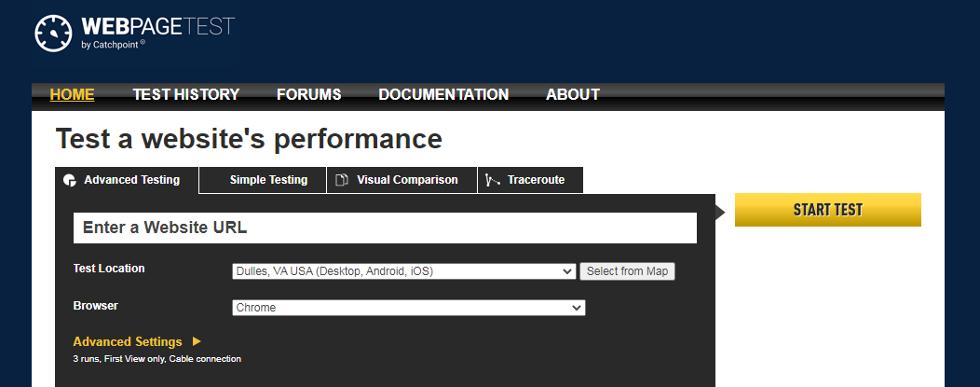Viewport: 980px width, 387px height.
Task: Open TEST HISTORY in navigation bar
Action: coord(185,94)
